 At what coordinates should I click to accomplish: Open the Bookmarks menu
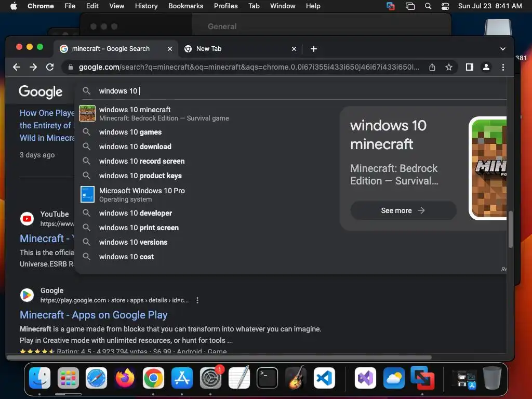coord(185,6)
